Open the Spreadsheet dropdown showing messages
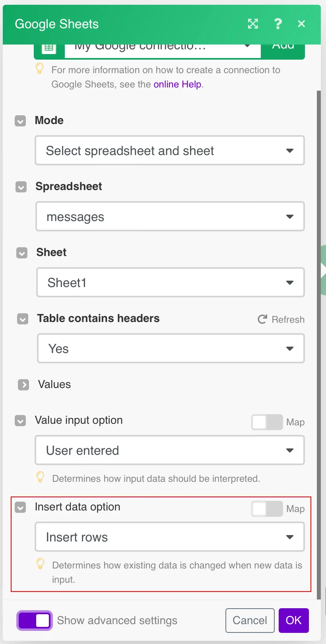326x644 pixels. pos(170,217)
